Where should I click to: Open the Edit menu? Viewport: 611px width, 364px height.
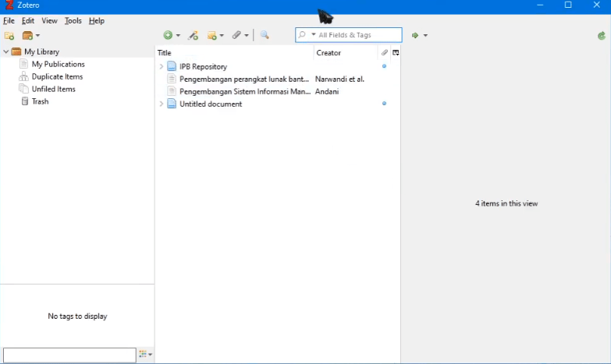click(x=28, y=21)
